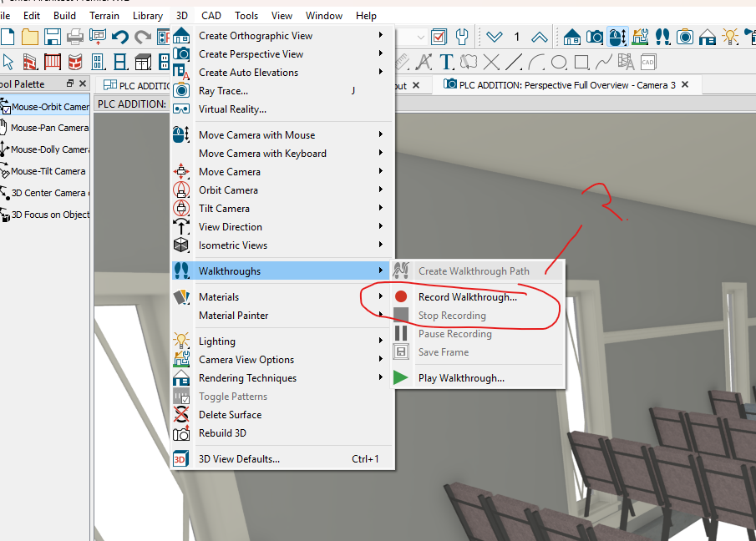Select Mouse-Orbit Camera in tool palette
The image size is (756, 541).
[x=48, y=107]
